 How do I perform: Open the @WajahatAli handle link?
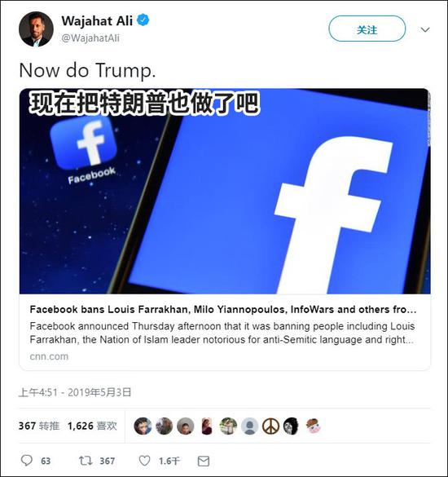[x=90, y=38]
